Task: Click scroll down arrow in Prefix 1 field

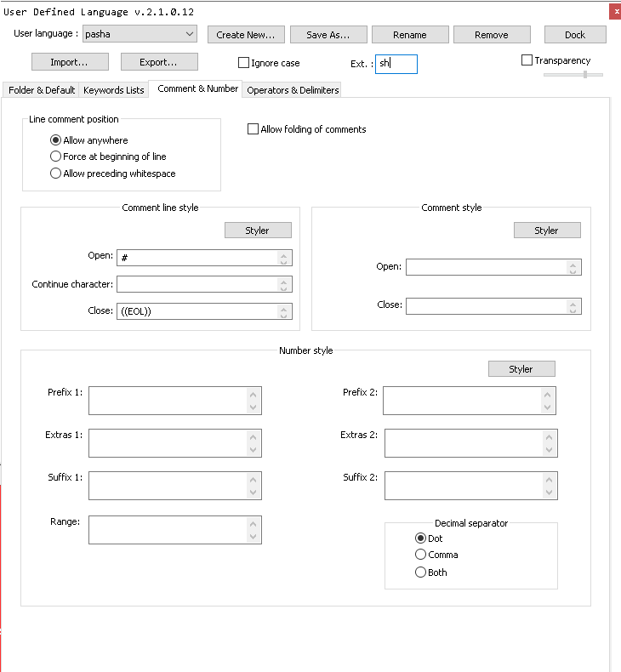Action: tap(253, 407)
